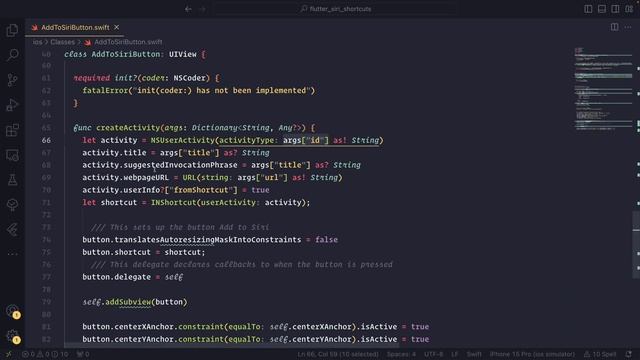Click addSubview call on line 79

(x=128, y=302)
